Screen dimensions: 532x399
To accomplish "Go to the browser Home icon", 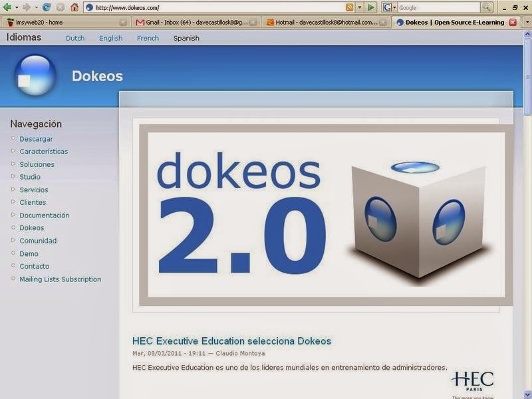I will pyautogui.click(x=74, y=7).
